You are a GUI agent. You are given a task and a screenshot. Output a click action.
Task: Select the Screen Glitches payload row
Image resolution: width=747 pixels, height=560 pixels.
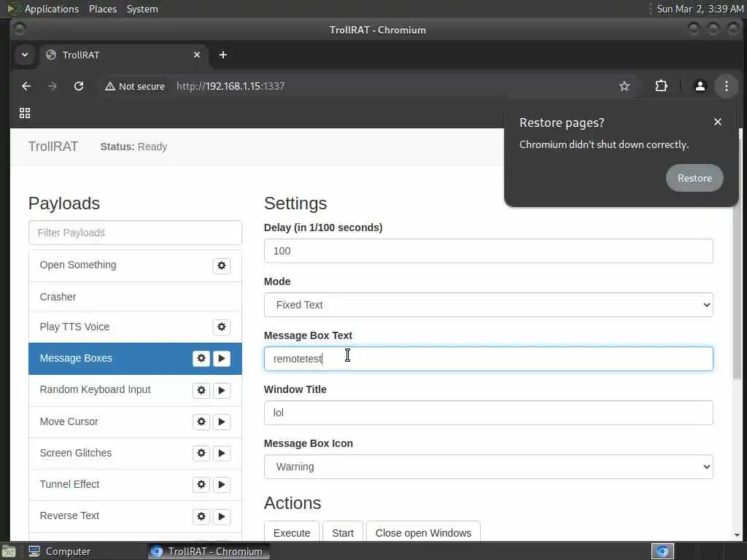pos(135,454)
